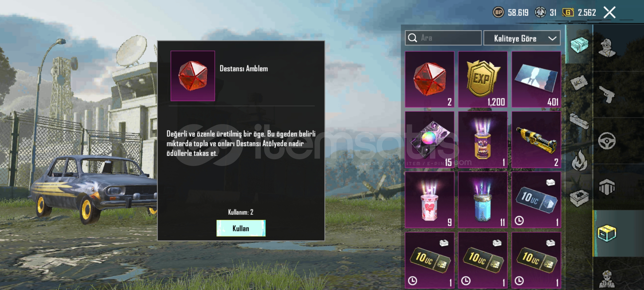
Task: Open the yellow crate inventory tab
Action: tap(607, 233)
